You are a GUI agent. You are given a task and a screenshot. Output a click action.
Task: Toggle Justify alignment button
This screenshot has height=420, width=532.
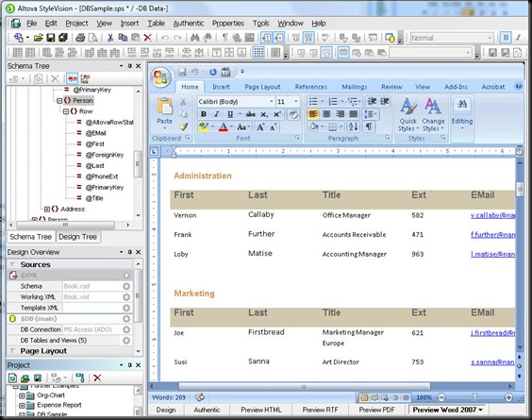coord(353,114)
